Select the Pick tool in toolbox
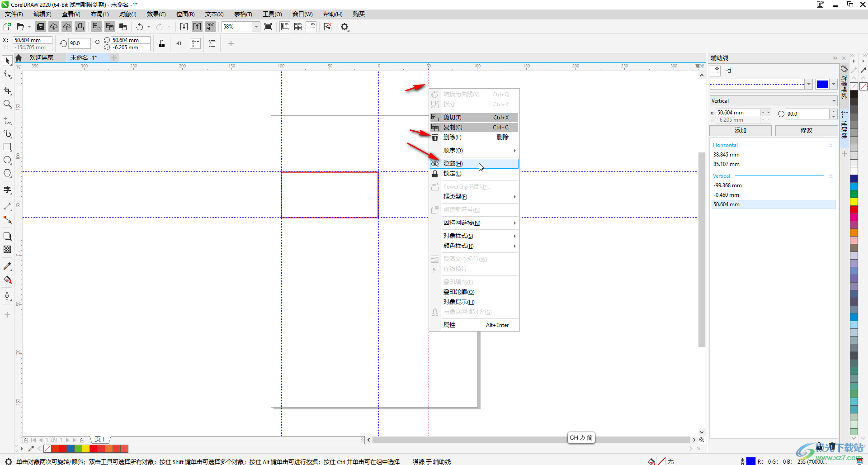The image size is (868, 465). point(7,61)
